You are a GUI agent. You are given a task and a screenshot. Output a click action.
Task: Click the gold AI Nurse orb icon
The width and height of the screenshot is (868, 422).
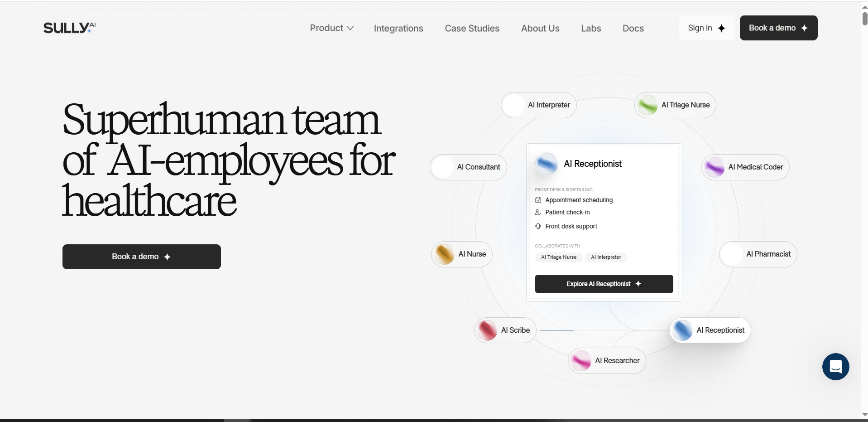coord(445,254)
